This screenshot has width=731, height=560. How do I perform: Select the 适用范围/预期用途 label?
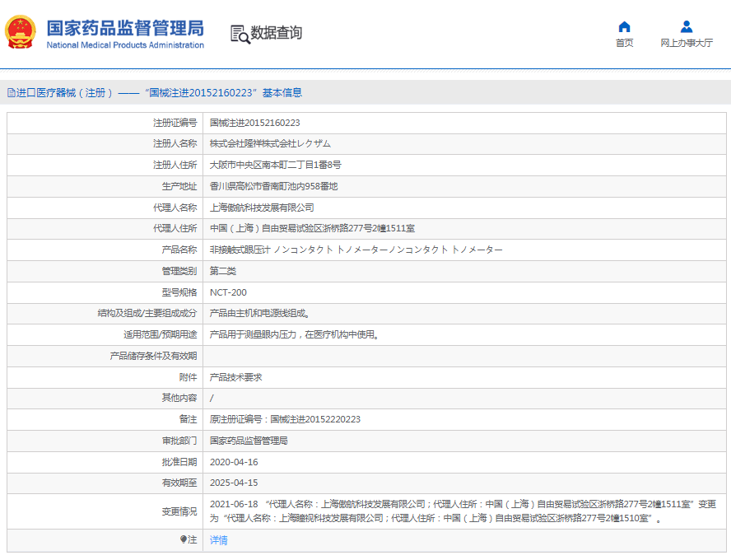pyautogui.click(x=160, y=334)
